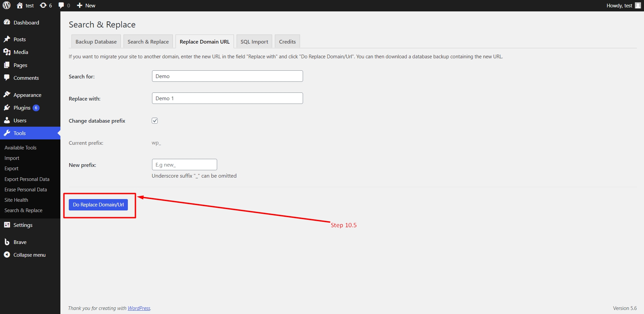The height and width of the screenshot is (314, 644).
Task: Click the Comments speech bubble sidebar icon
Action: coord(7,78)
